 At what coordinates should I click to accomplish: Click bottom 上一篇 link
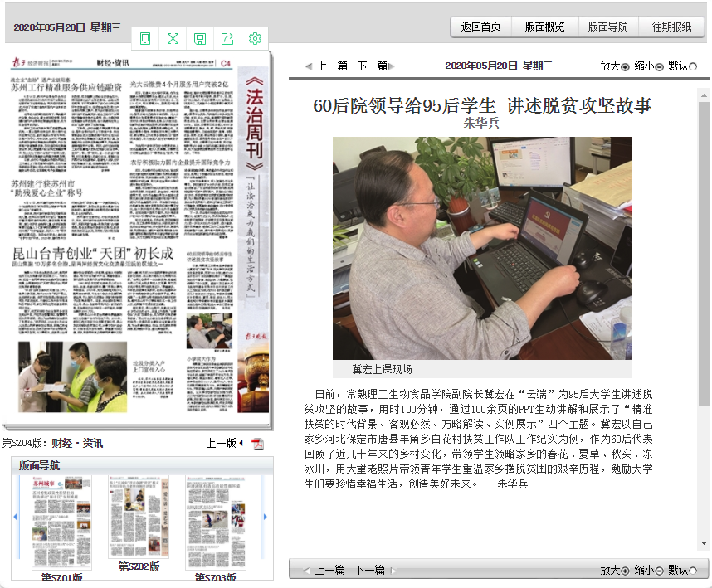[329, 570]
